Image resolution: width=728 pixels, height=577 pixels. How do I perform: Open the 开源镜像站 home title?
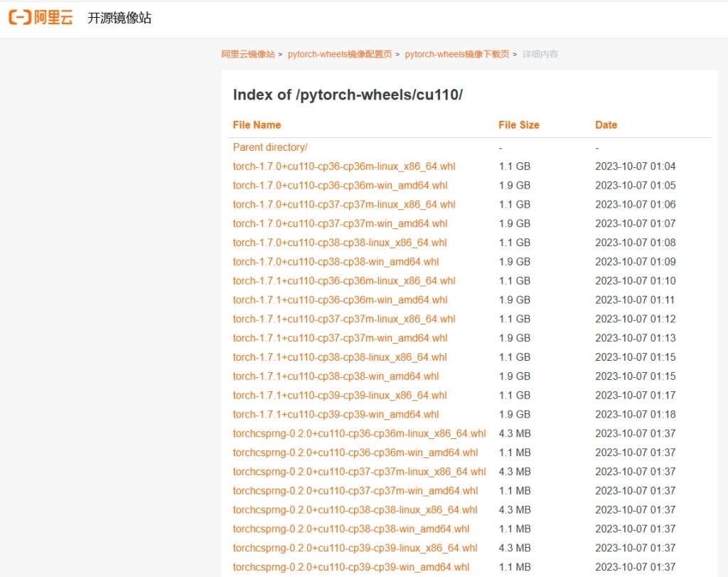click(119, 18)
